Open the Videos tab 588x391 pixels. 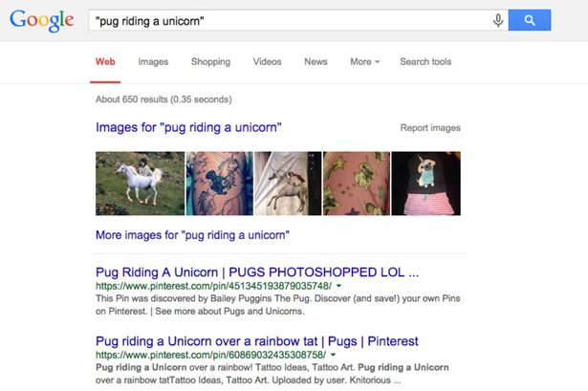pyautogui.click(x=267, y=62)
